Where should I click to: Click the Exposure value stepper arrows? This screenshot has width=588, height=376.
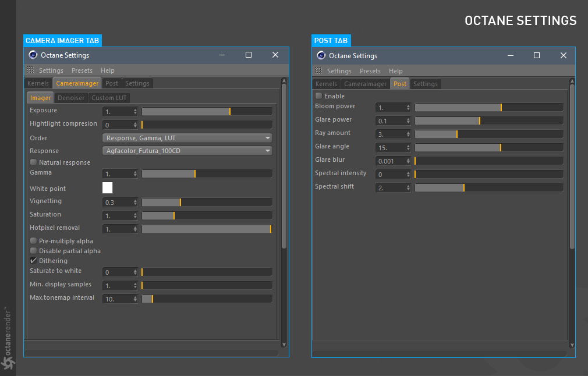coord(135,111)
